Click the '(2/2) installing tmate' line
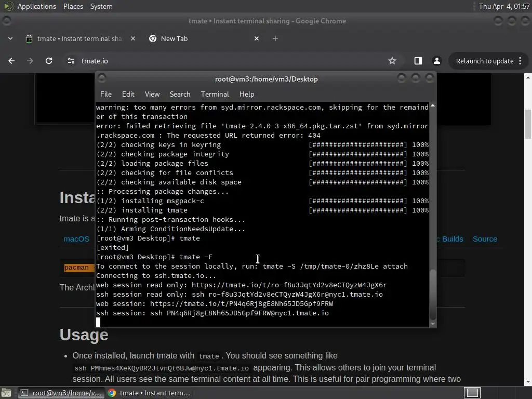The height and width of the screenshot is (399, 532). click(262, 210)
